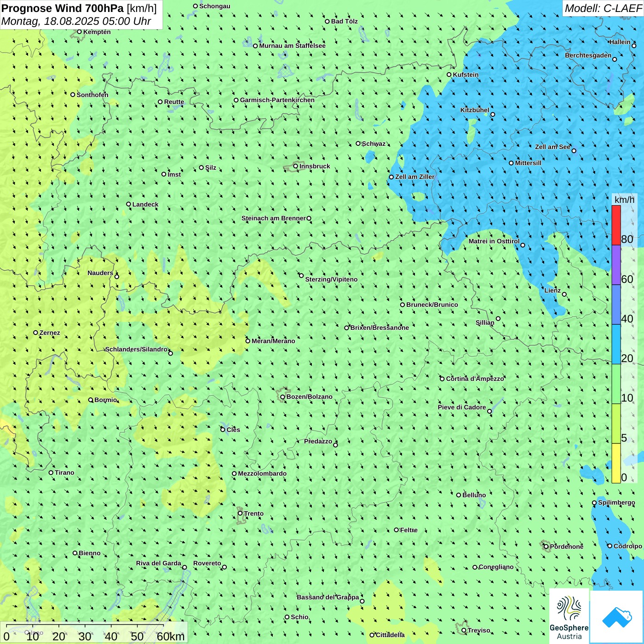This screenshot has height=644, width=644.
Task: Click the yellow 0 km/h legend color
Action: pos(616,463)
